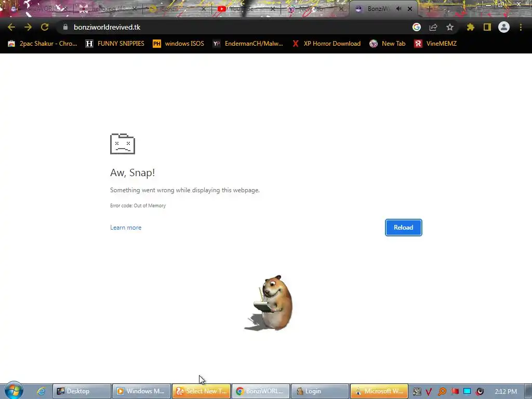Launch Internet Explorer from the taskbar
The width and height of the screenshot is (532, 399).
[x=41, y=391]
